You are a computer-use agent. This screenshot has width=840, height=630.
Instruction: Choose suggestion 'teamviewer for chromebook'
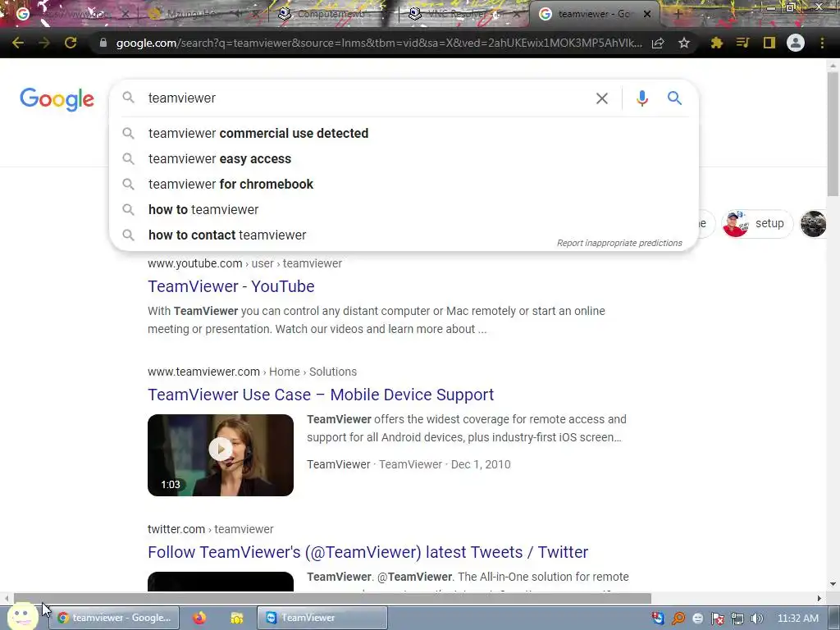click(404, 185)
